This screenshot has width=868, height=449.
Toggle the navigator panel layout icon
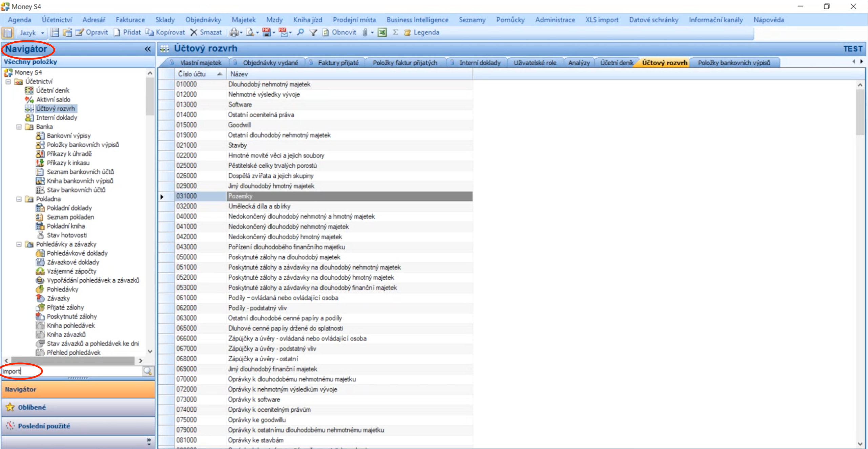[7, 33]
